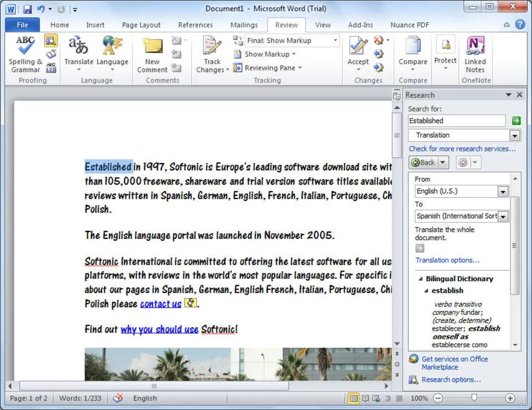Open the Translate tool

point(79,54)
